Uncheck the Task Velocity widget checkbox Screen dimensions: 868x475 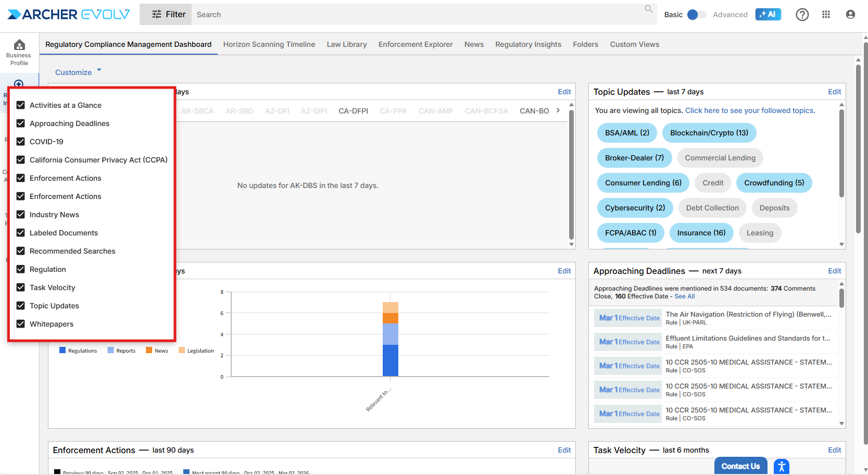[21, 287]
